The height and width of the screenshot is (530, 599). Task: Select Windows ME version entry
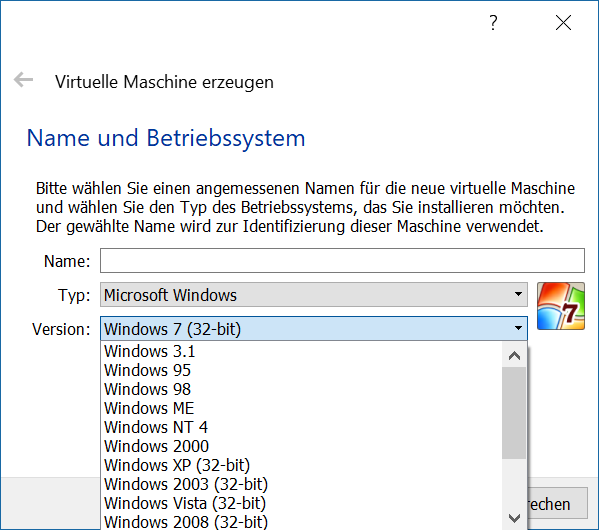click(302, 408)
